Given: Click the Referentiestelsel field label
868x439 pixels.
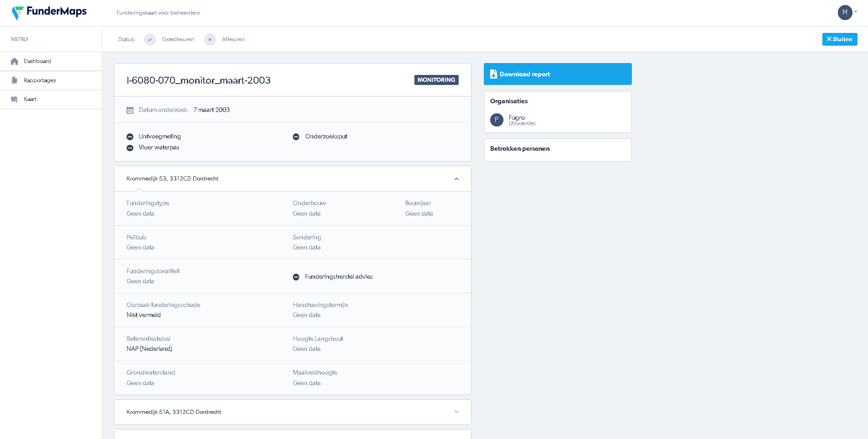Looking at the screenshot, I should (148, 339).
